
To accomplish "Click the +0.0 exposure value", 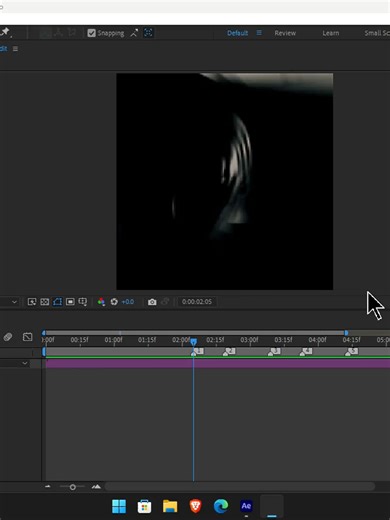I will pyautogui.click(x=128, y=302).
